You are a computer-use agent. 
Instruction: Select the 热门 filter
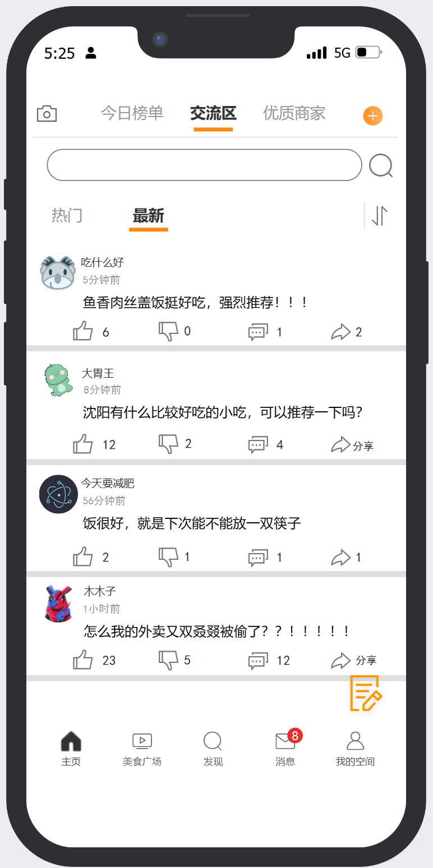click(x=67, y=215)
